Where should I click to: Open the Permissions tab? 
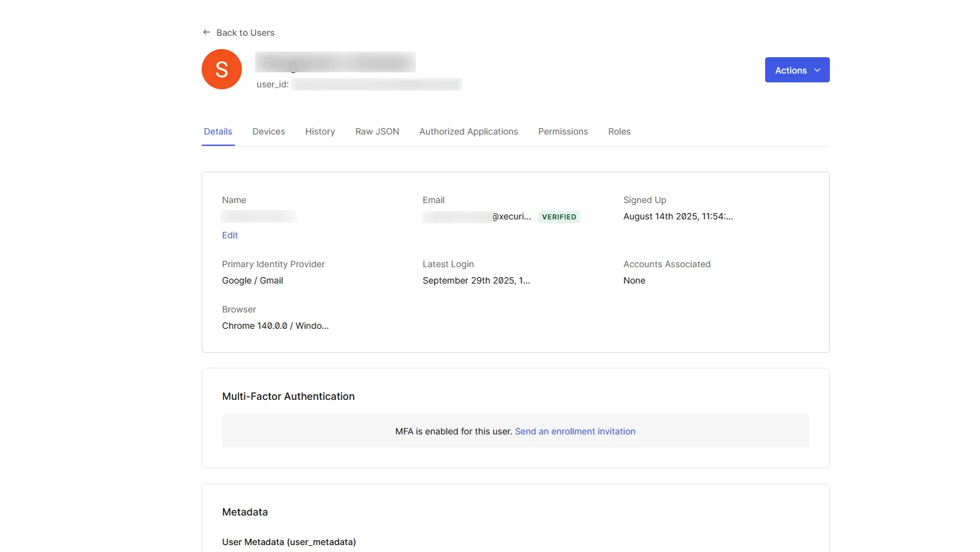tap(563, 131)
